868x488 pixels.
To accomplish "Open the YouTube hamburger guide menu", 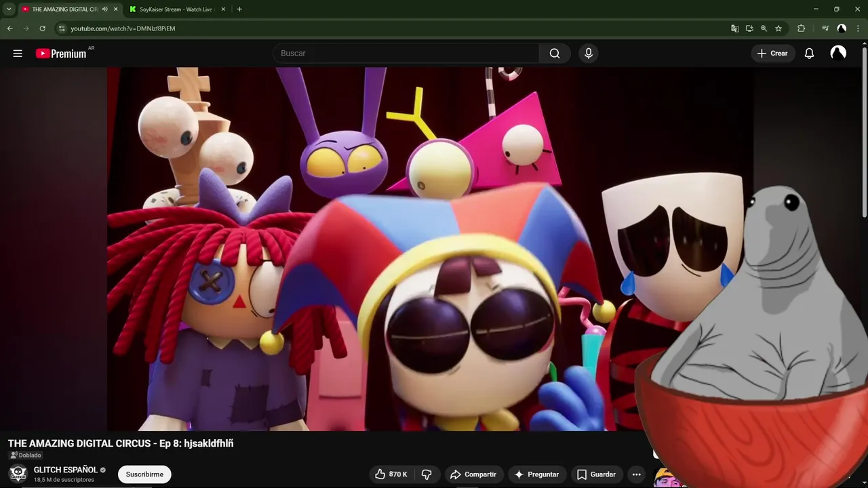I will pyautogui.click(x=18, y=54).
